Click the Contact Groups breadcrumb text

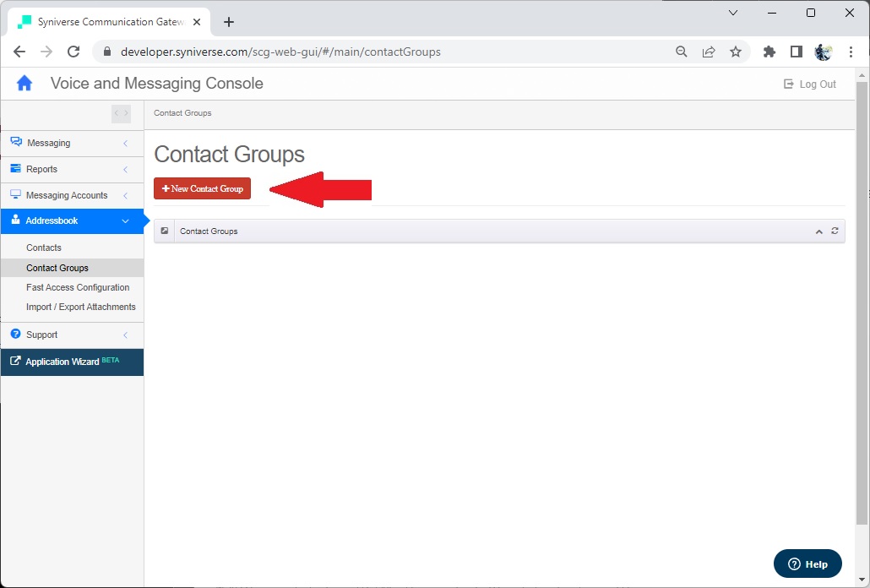pos(182,113)
